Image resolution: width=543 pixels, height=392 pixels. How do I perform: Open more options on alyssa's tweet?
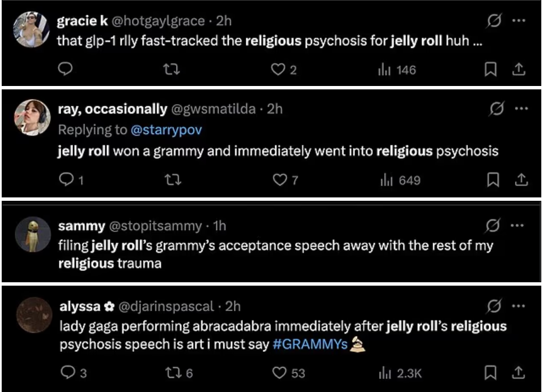(x=519, y=304)
